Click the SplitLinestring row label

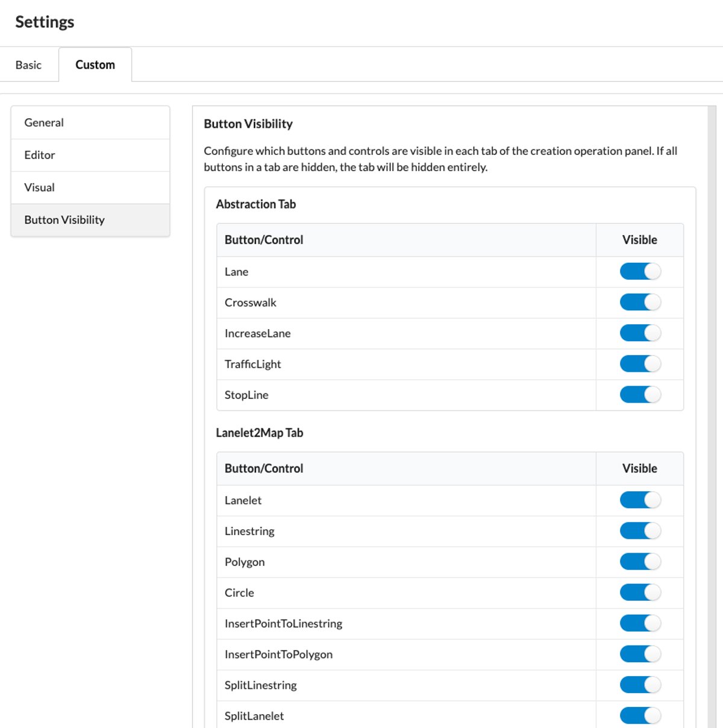[260, 685]
